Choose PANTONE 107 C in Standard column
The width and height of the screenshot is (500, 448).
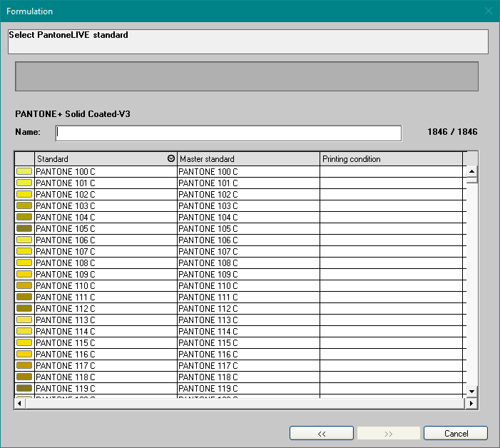[106, 252]
